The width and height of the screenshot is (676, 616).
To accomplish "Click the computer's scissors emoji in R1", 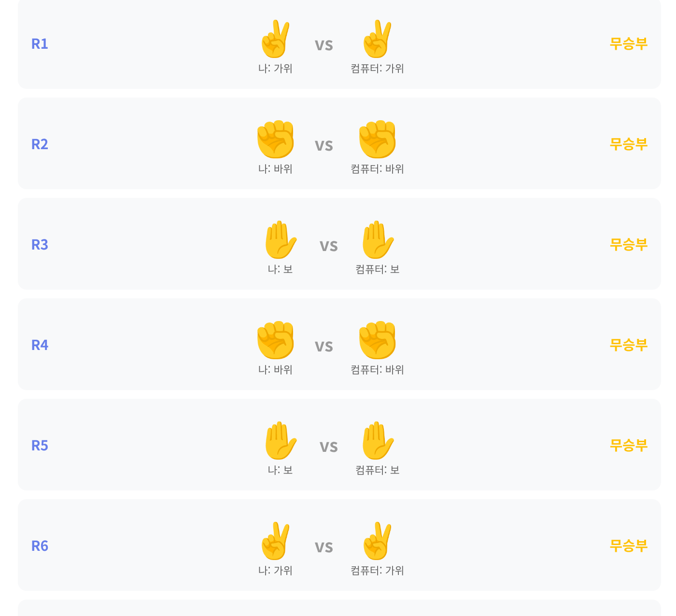I will point(377,39).
